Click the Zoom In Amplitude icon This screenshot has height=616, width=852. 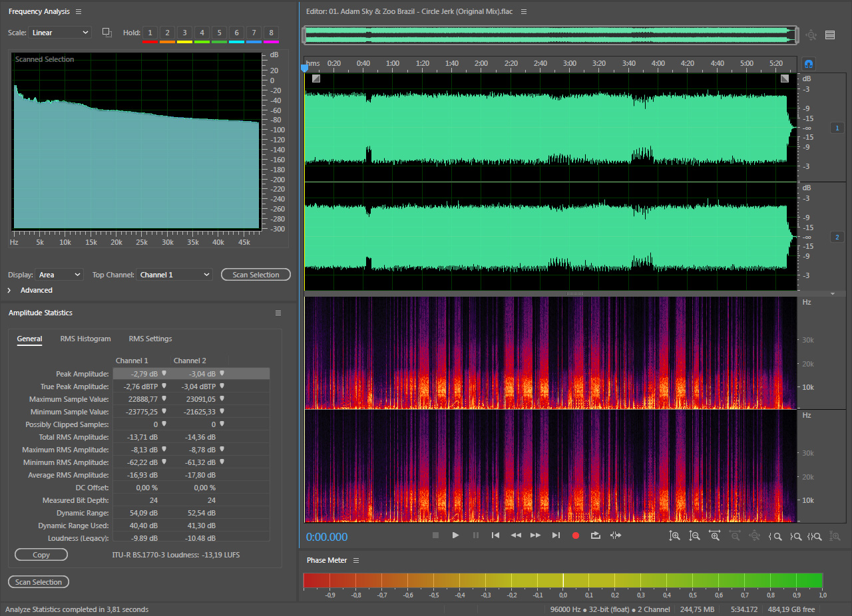[675, 536]
